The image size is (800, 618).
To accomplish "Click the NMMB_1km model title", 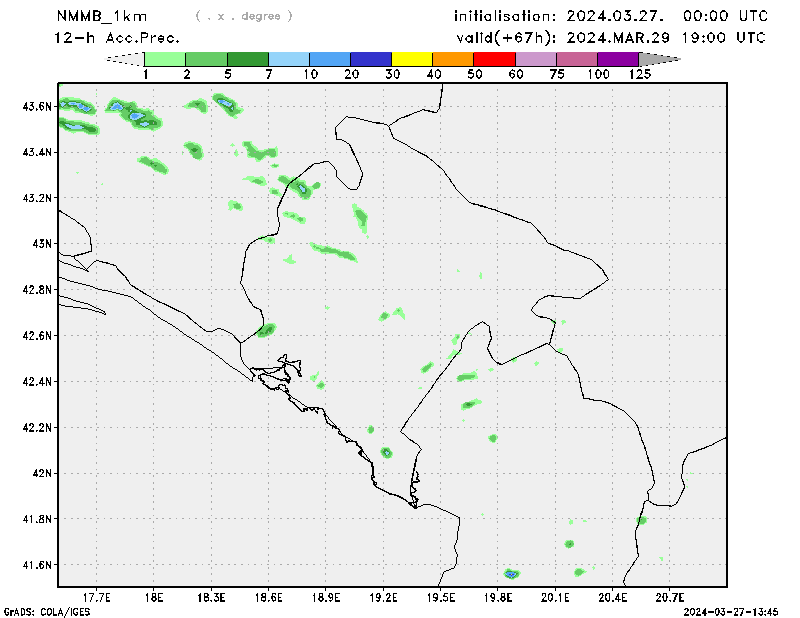I will [102, 16].
